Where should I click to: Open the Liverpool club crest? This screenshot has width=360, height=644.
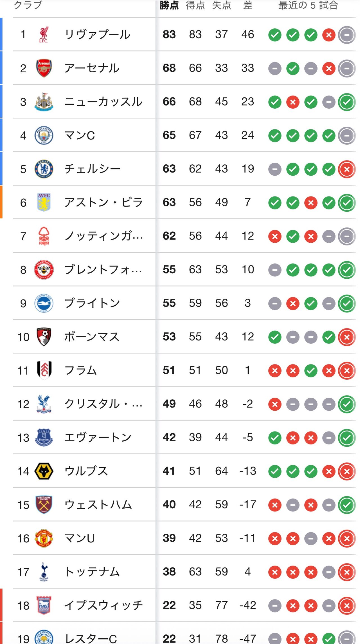(44, 35)
